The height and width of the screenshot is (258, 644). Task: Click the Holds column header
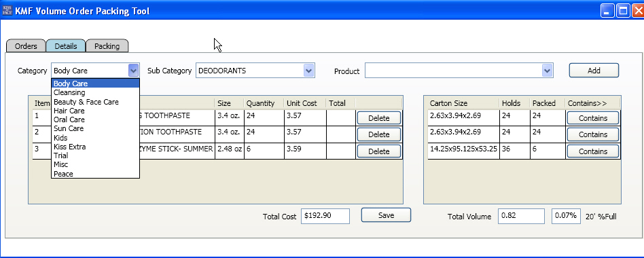[x=514, y=103]
